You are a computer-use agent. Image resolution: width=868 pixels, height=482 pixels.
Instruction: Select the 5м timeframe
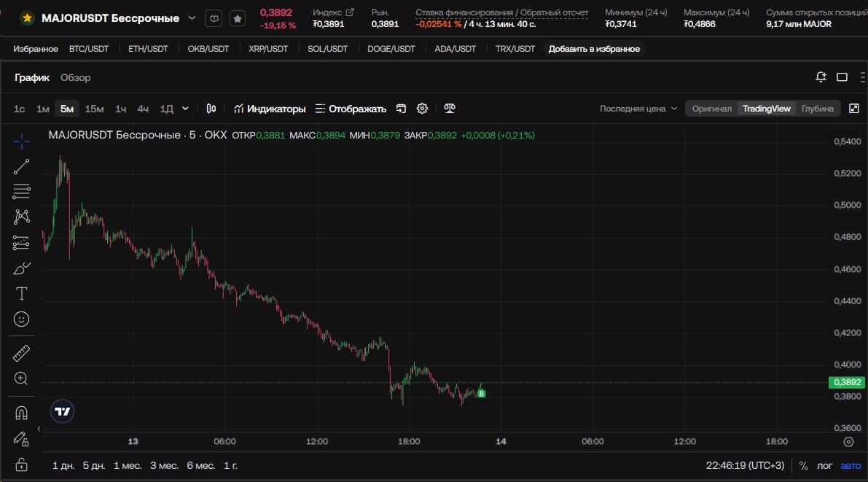pyautogui.click(x=67, y=109)
